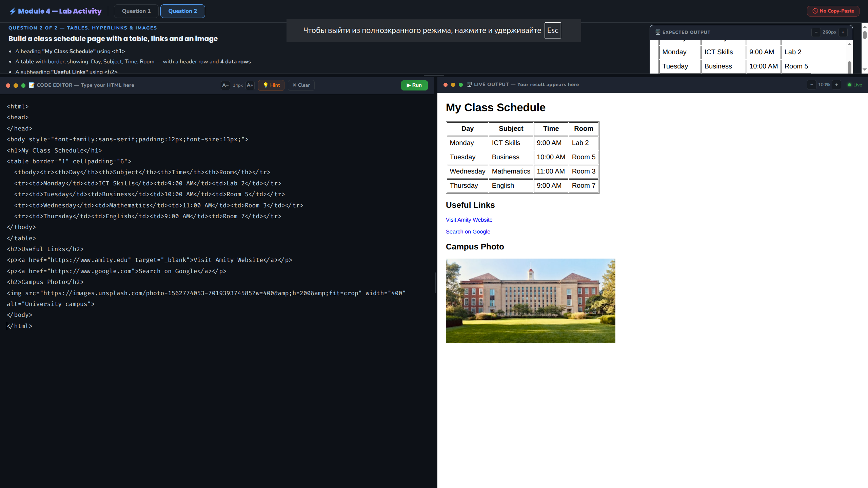
Task: Shrink the expected output panel width
Action: (816, 32)
